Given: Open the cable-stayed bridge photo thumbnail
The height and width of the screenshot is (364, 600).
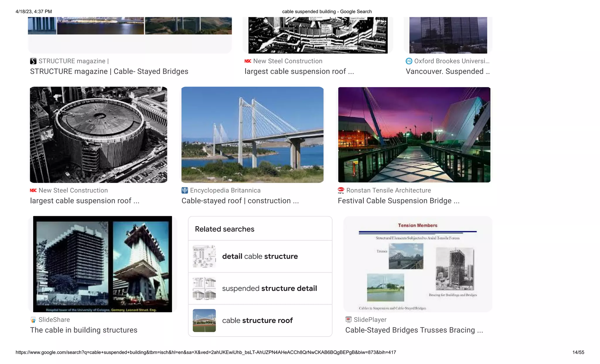Looking at the screenshot, I should (252, 135).
